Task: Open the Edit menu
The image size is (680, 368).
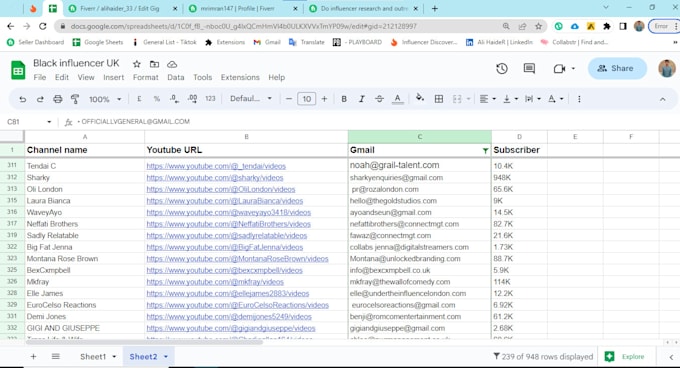Action: (62, 77)
